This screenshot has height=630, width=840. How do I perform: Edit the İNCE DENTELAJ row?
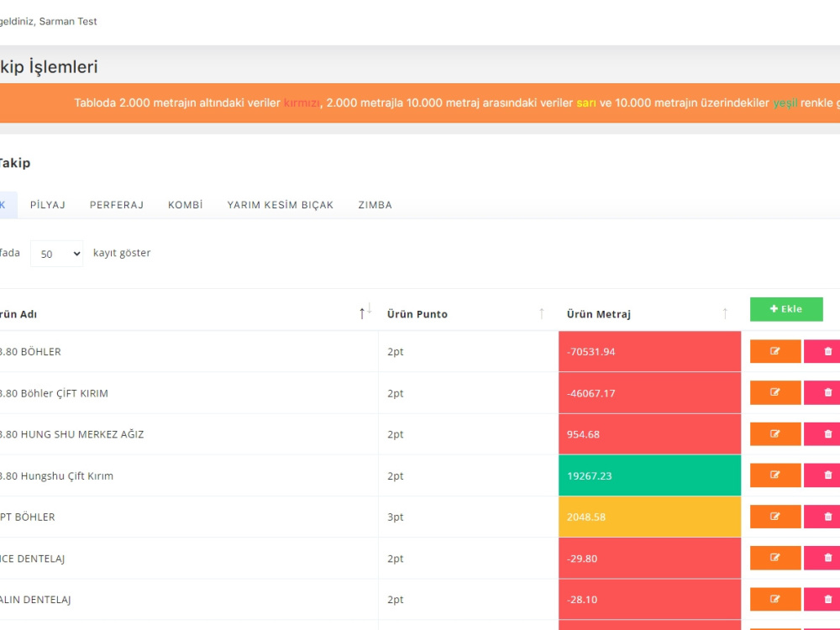pos(775,558)
